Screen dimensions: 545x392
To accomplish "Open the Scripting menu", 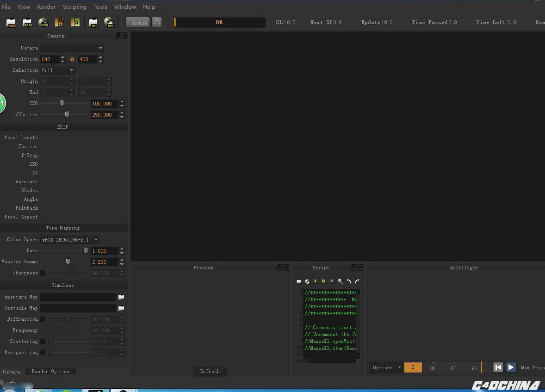I will (x=74, y=6).
